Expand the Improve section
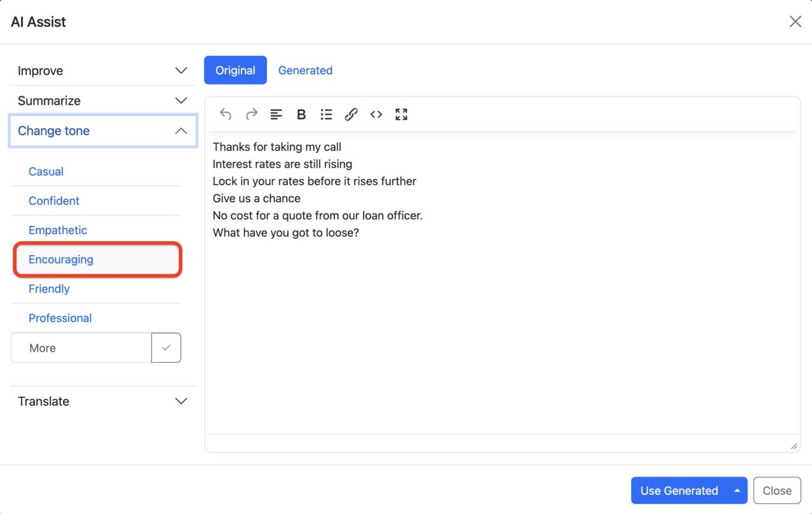The width and height of the screenshot is (812, 514). pyautogui.click(x=103, y=71)
